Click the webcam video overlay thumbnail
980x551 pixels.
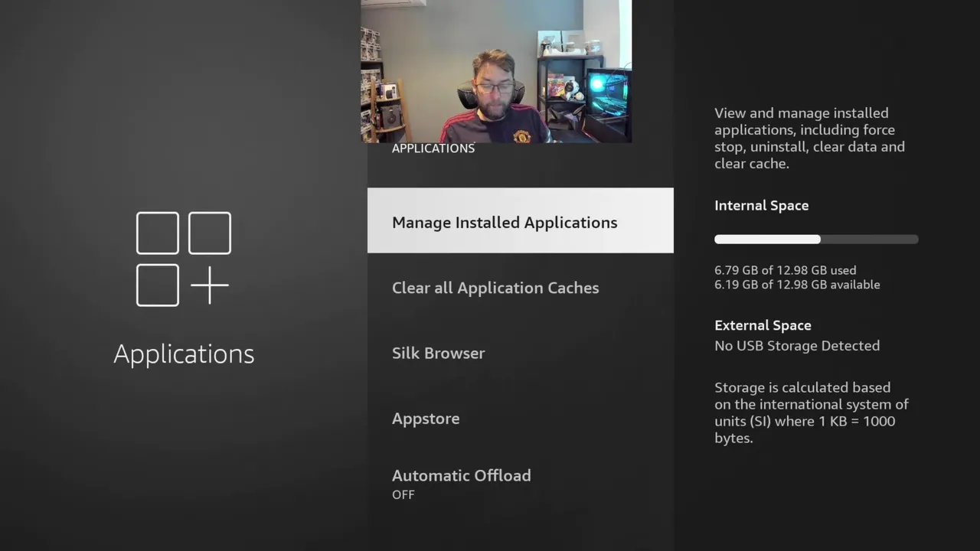pos(496,71)
